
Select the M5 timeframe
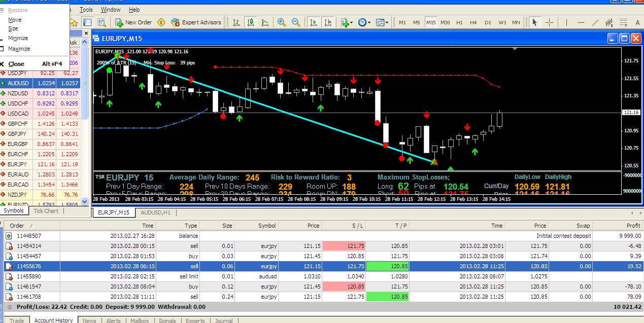click(x=417, y=23)
